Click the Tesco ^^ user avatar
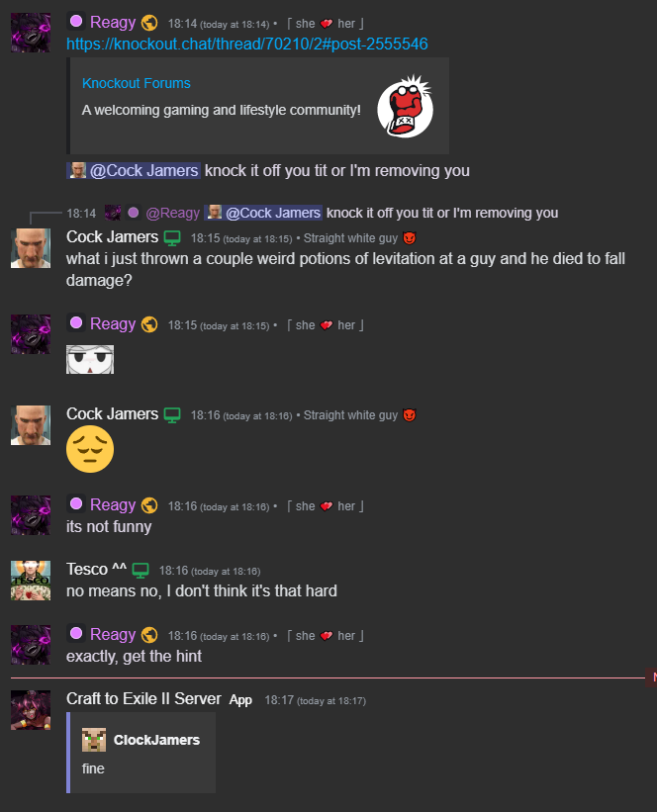The height and width of the screenshot is (812, 657). click(31, 580)
